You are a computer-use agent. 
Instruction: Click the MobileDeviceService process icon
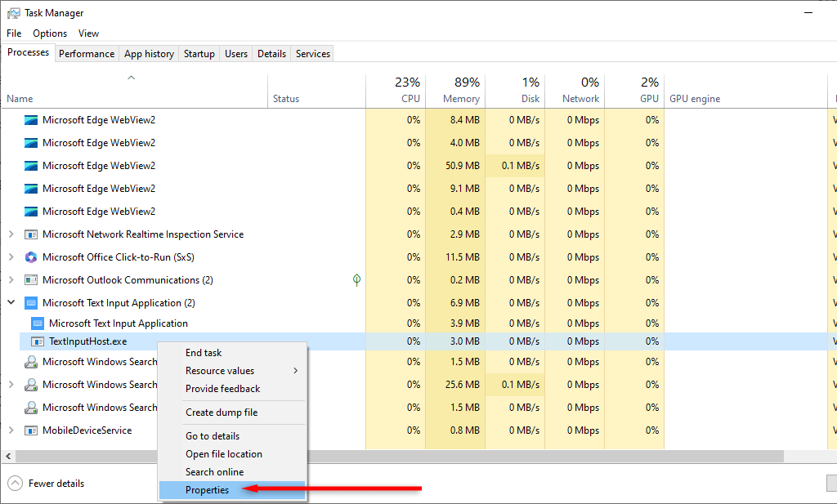click(31, 430)
